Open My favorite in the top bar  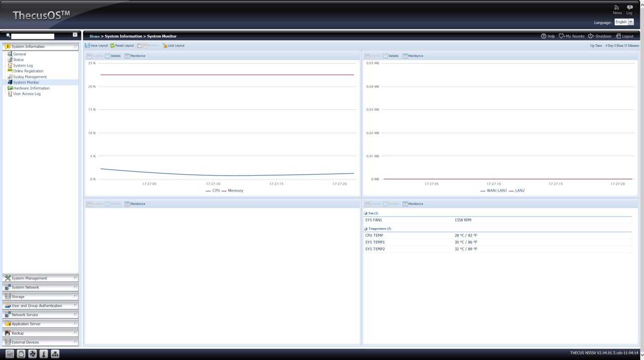point(572,36)
